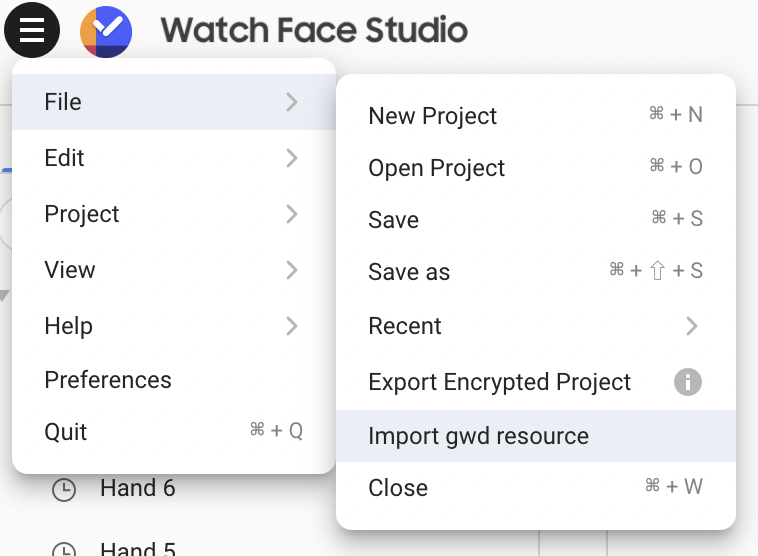The width and height of the screenshot is (758, 556).
Task: Close the project via File menu
Action: click(398, 488)
